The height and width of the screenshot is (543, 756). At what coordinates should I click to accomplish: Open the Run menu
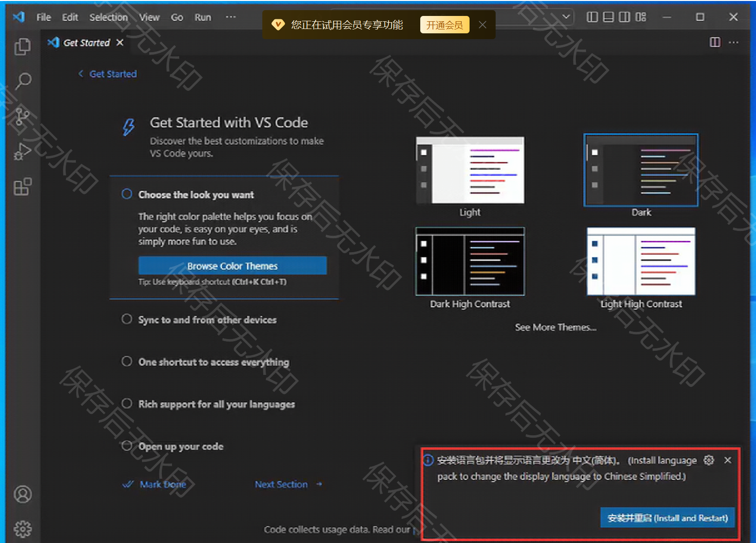203,17
